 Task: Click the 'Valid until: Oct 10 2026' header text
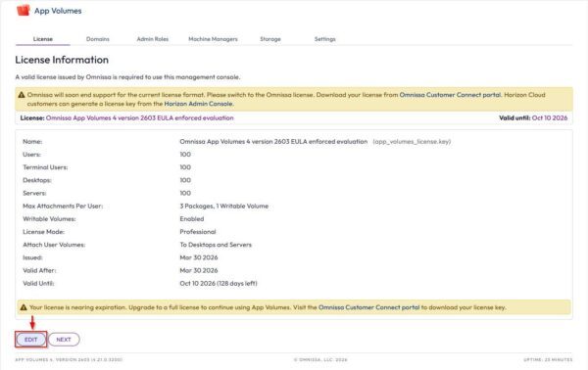[533, 118]
